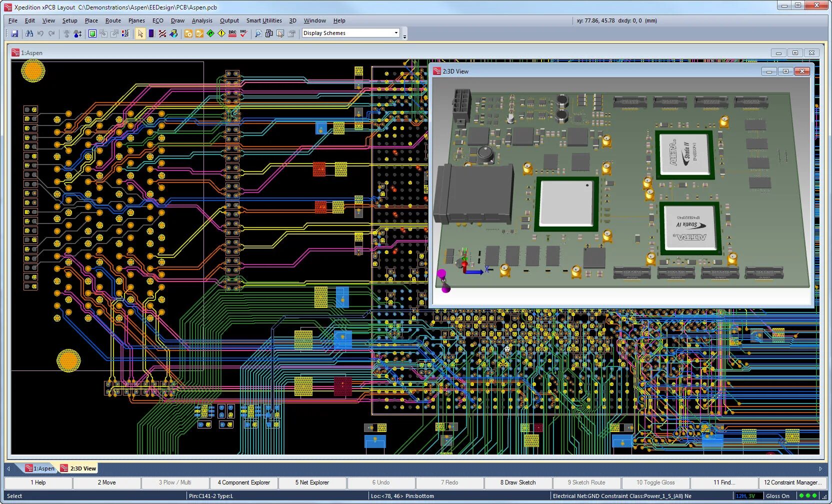Click the 2:3D View window's title icon
Image resolution: width=832 pixels, height=504 pixels.
click(437, 71)
